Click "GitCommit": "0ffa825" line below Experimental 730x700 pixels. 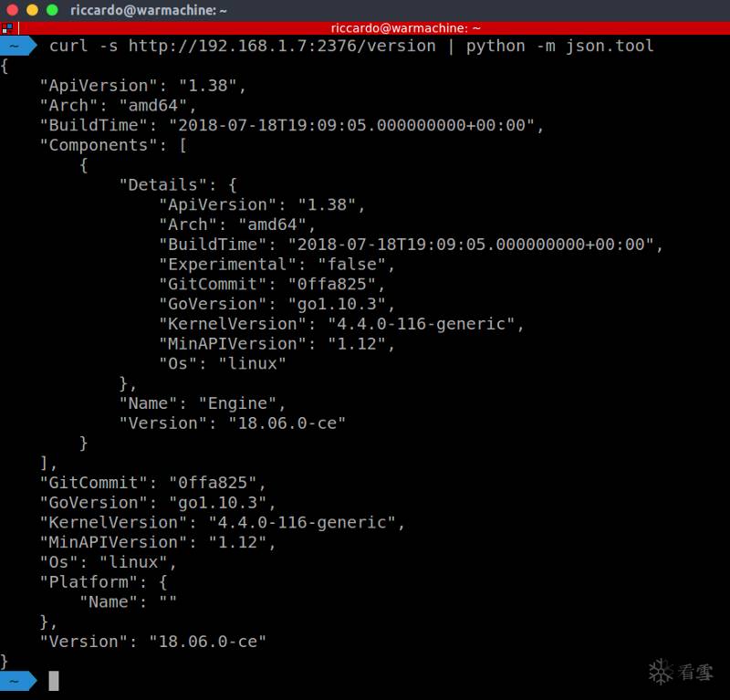[272, 285]
